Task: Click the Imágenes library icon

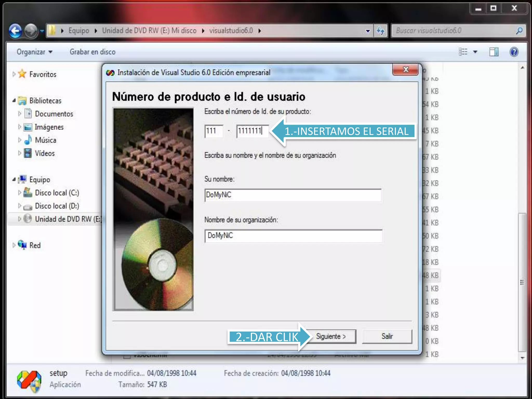Action: [x=28, y=127]
